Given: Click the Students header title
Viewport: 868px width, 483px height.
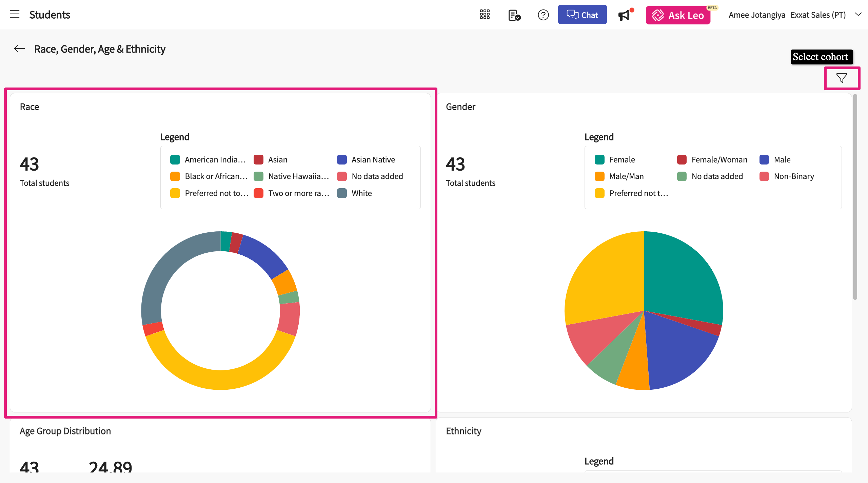Looking at the screenshot, I should click(50, 15).
